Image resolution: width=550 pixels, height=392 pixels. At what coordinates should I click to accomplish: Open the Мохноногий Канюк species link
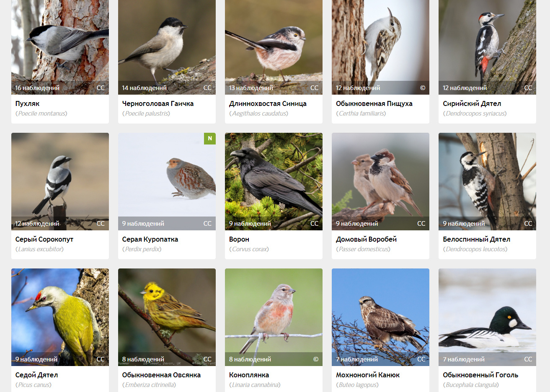(x=368, y=375)
